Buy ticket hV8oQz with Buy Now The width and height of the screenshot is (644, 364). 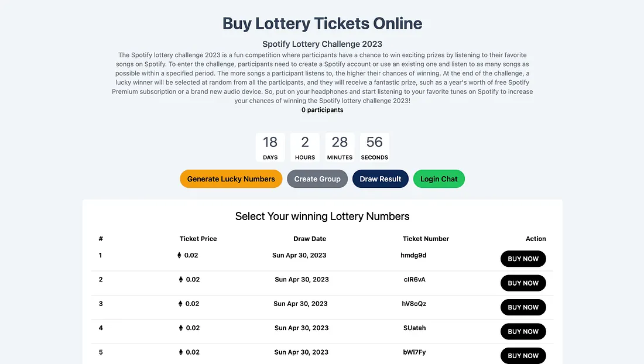coord(523,307)
